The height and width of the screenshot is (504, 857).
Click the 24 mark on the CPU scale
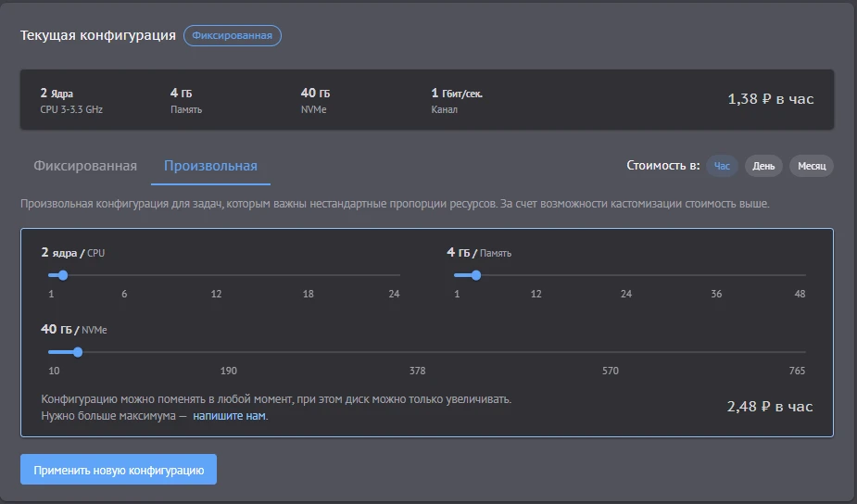pyautogui.click(x=394, y=294)
